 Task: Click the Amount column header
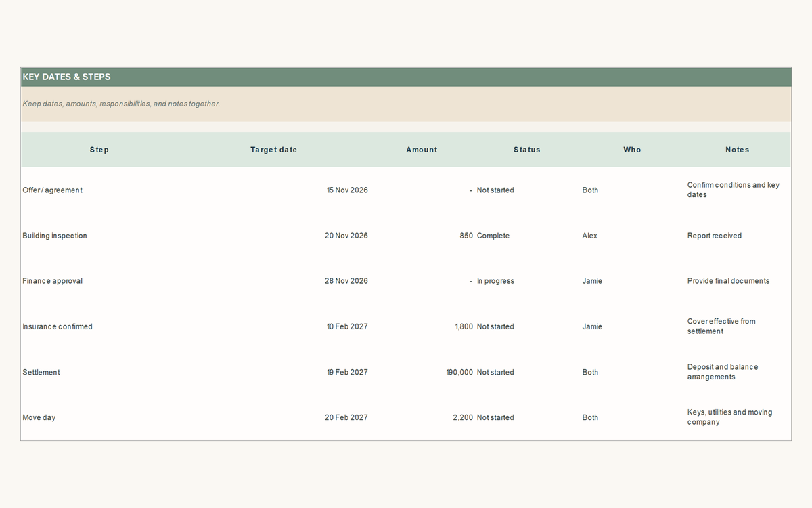pyautogui.click(x=422, y=150)
